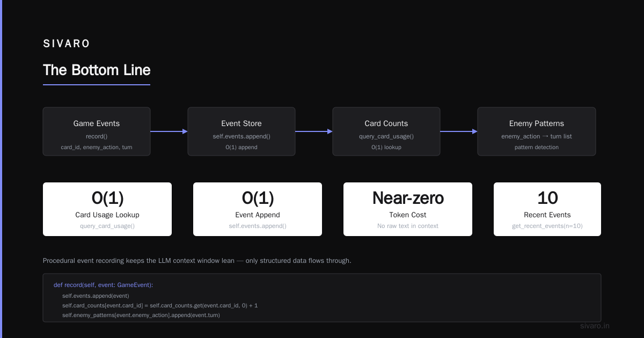644x338 pixels.
Task: Click the Near-zero Token Cost card
Action: click(x=408, y=209)
